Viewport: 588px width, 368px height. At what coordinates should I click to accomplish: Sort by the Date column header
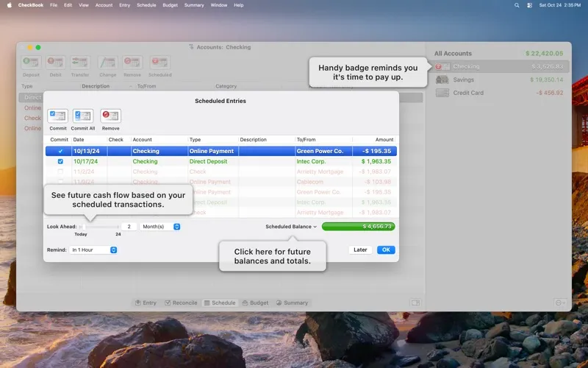tap(89, 140)
